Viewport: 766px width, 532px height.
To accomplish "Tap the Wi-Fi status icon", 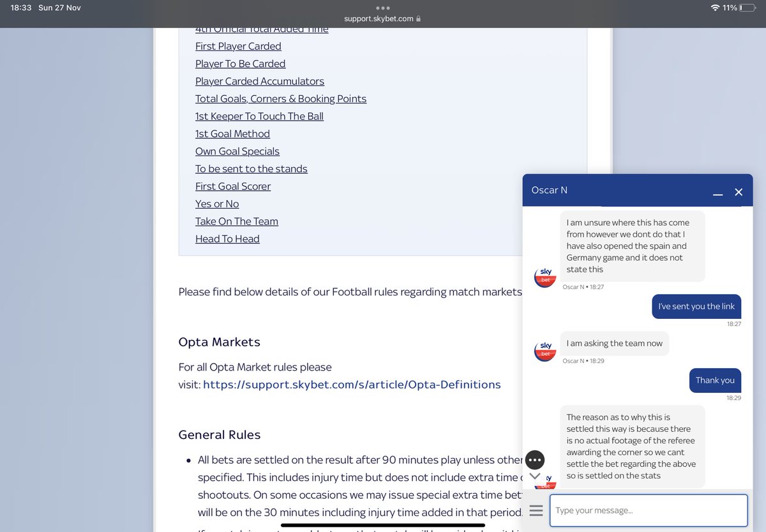I will (715, 8).
